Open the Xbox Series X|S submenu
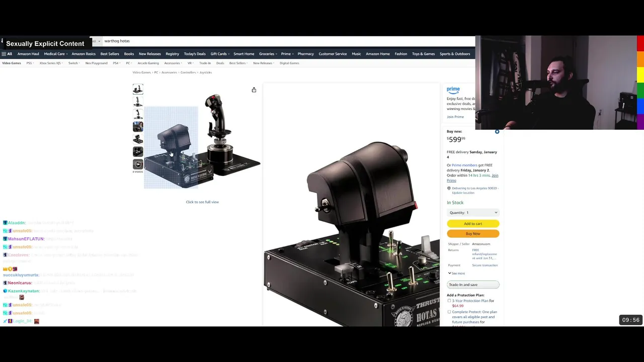The image size is (644, 362). tap(51, 63)
